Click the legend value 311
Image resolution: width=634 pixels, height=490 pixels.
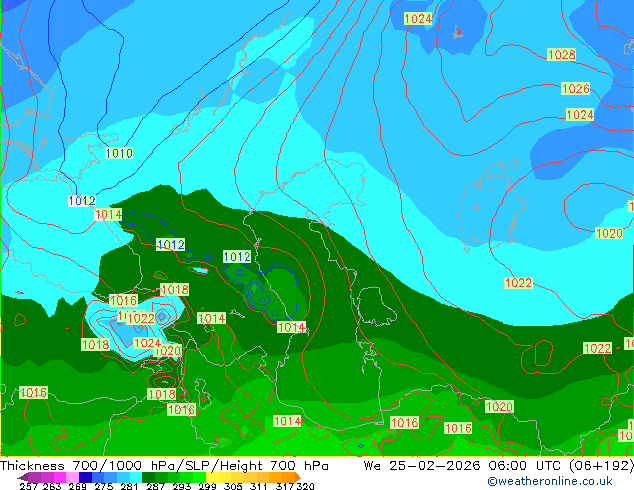click(259, 486)
